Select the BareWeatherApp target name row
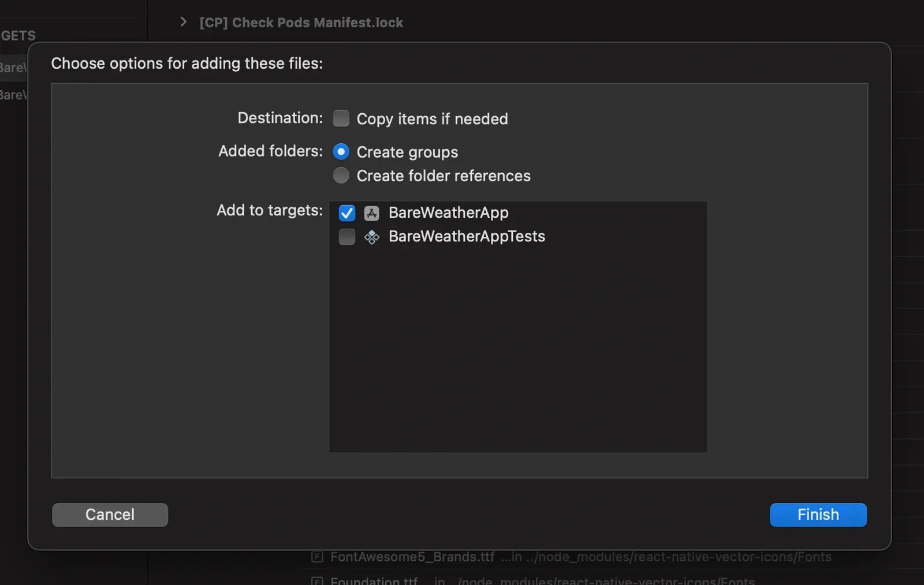 click(x=518, y=213)
